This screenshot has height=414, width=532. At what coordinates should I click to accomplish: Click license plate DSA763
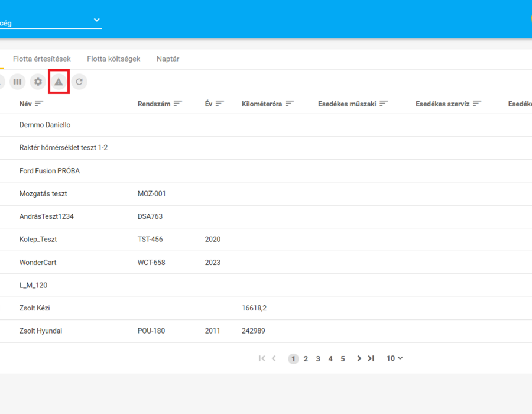150,216
